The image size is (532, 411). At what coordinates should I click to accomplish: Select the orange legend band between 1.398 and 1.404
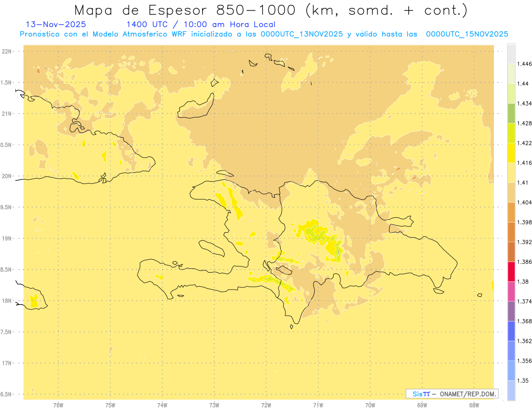[511, 212]
